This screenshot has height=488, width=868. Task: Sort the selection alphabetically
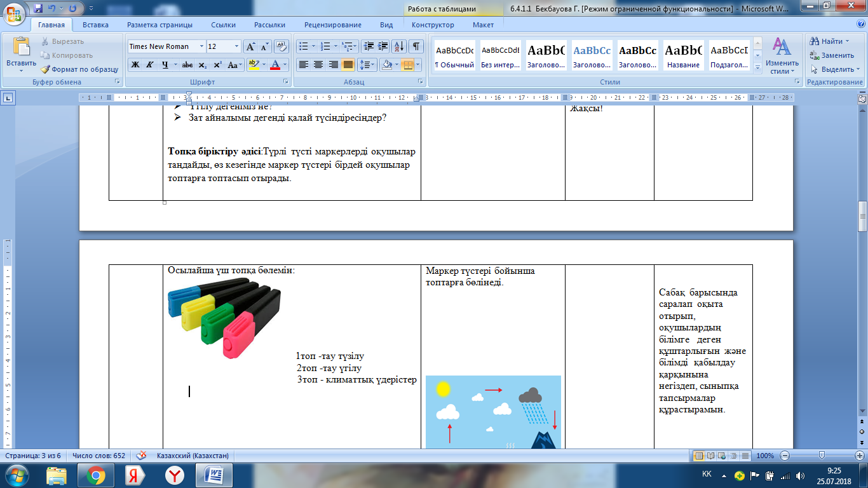(400, 46)
